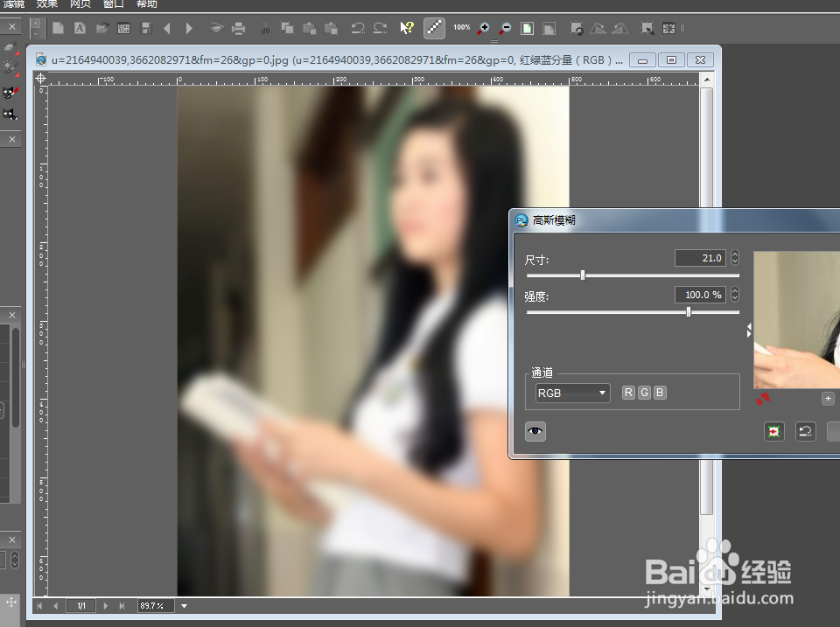Click the strength field showing 100.0 %
Screen dimensions: 840x627
click(x=700, y=295)
